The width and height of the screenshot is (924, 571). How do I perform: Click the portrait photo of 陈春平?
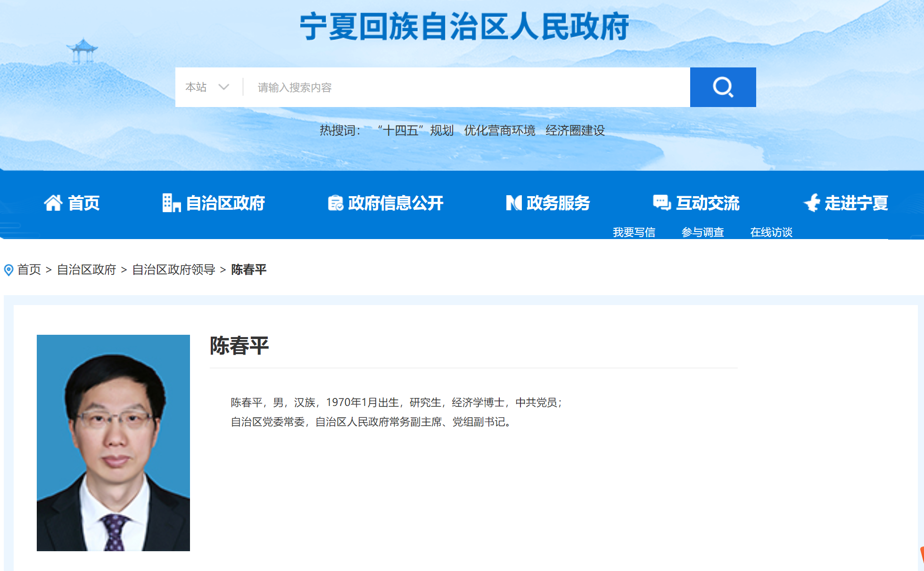click(x=113, y=443)
